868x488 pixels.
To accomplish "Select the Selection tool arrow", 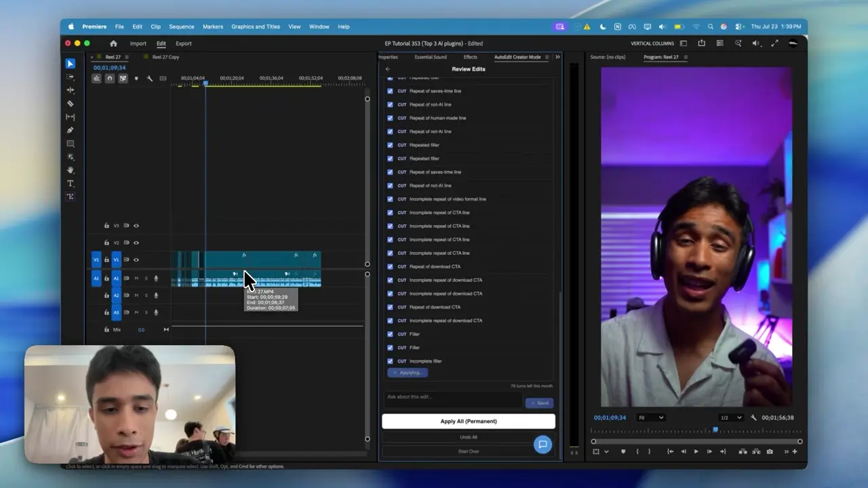I will (71, 63).
